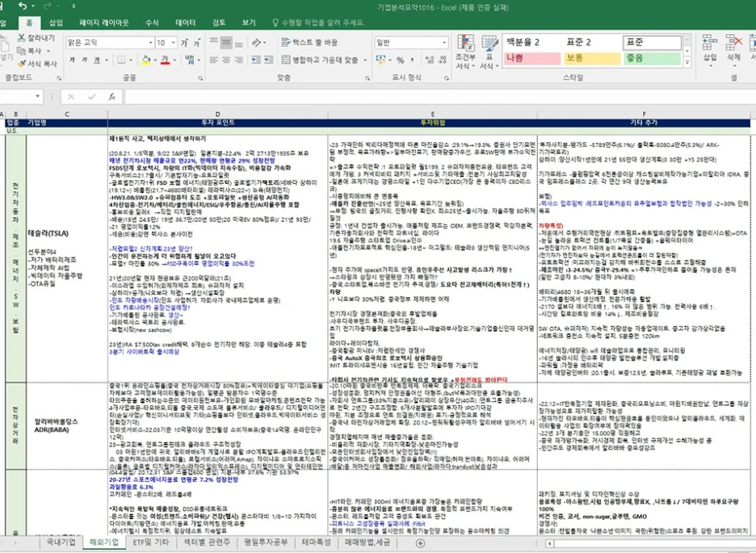Select the 해외기업 sheet tab
The height and width of the screenshot is (553, 756).
click(103, 543)
